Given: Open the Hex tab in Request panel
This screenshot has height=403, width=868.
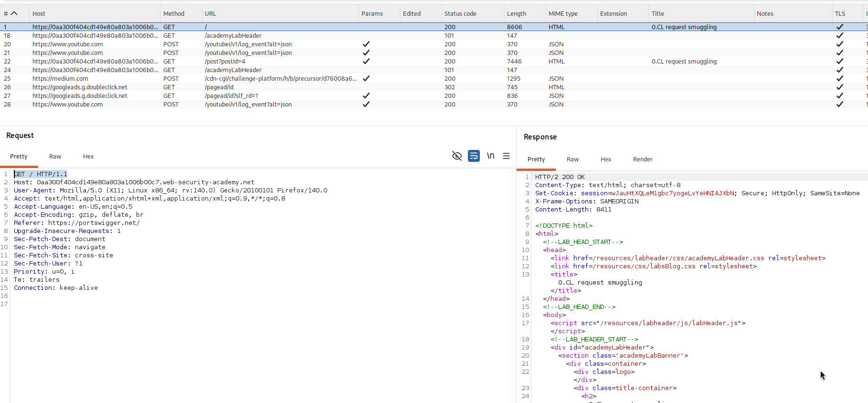Looking at the screenshot, I should [x=88, y=157].
